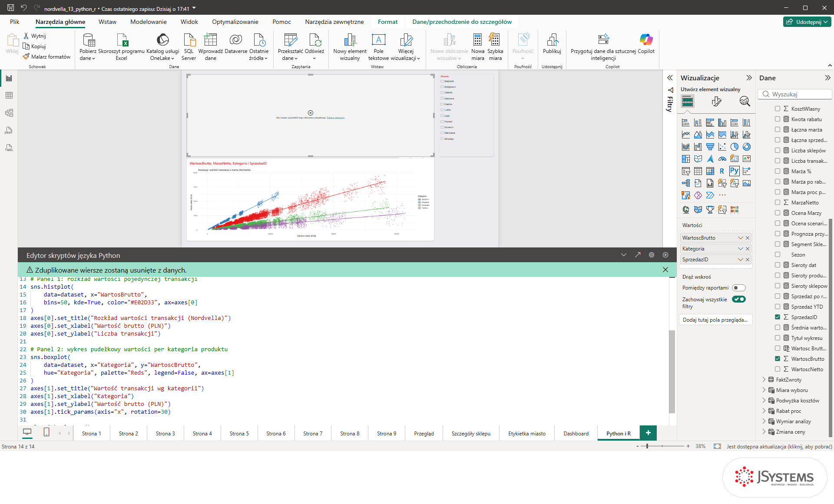Open Kategoria field dropdown arrow
The height and width of the screenshot is (504, 834).
pyautogui.click(x=741, y=249)
